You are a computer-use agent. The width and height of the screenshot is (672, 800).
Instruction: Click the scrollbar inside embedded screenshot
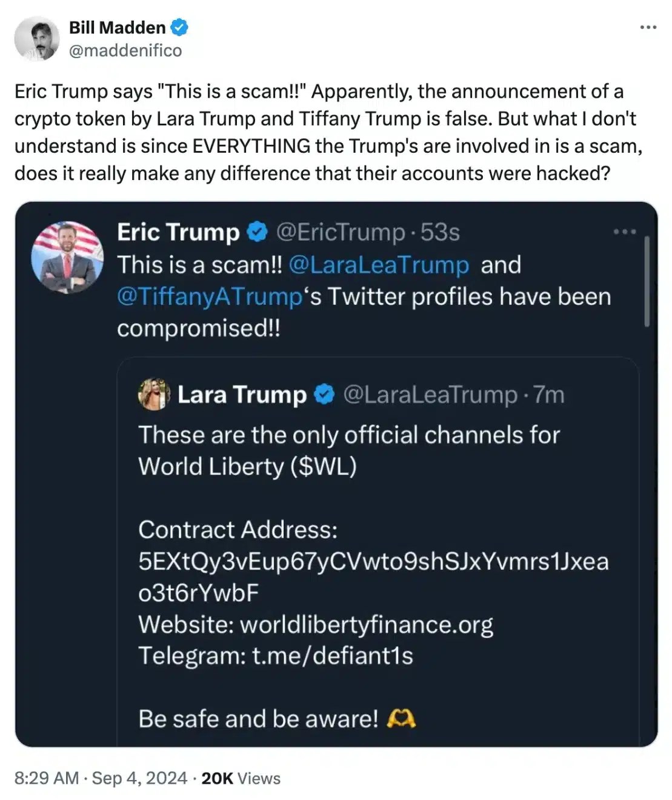click(x=647, y=281)
